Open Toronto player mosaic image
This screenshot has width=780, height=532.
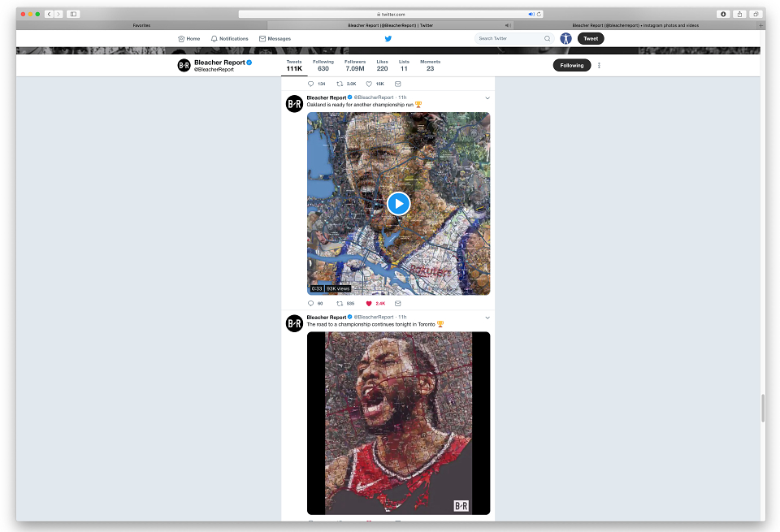398,423
